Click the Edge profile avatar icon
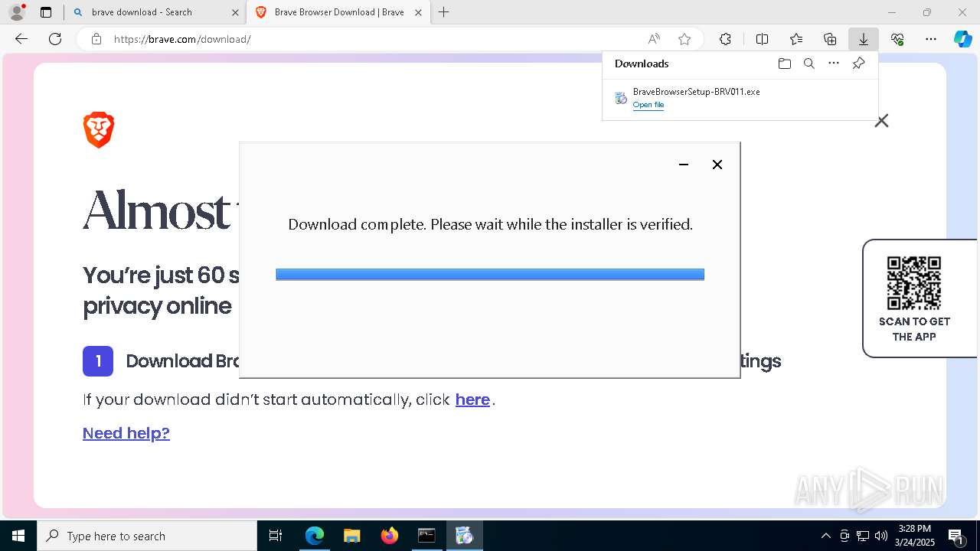 point(17,12)
